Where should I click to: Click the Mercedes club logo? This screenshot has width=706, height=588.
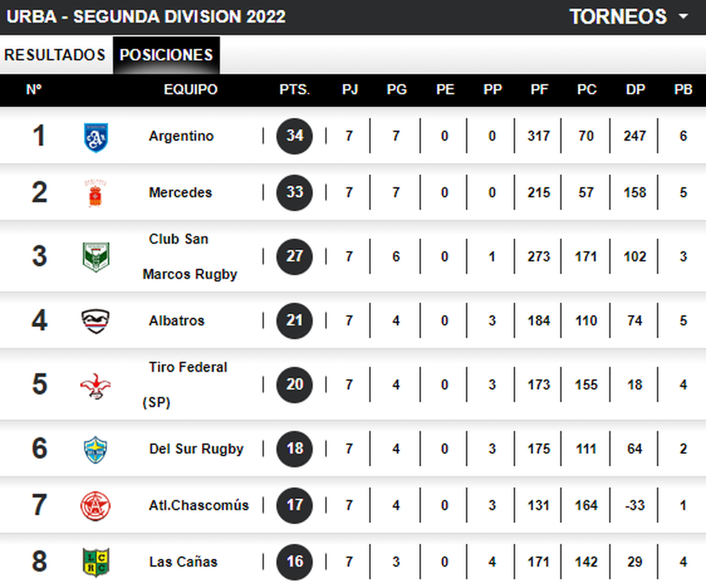tap(96, 193)
